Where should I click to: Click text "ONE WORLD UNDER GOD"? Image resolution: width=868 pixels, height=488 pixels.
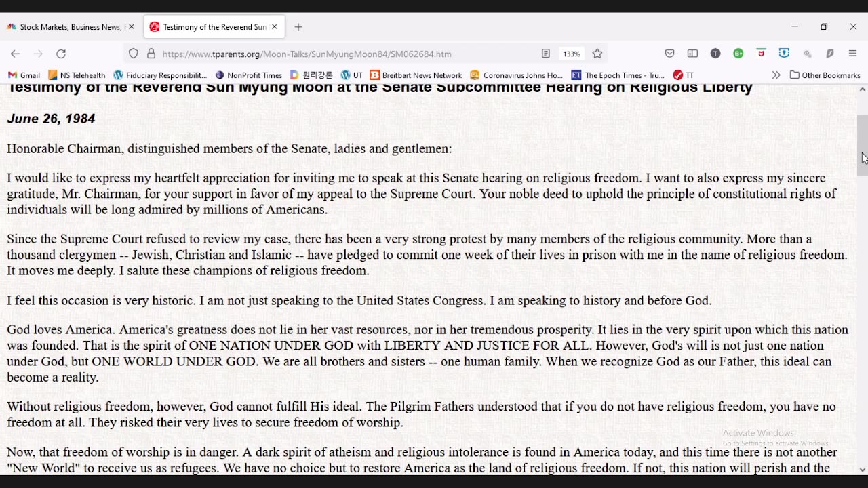[174, 361]
